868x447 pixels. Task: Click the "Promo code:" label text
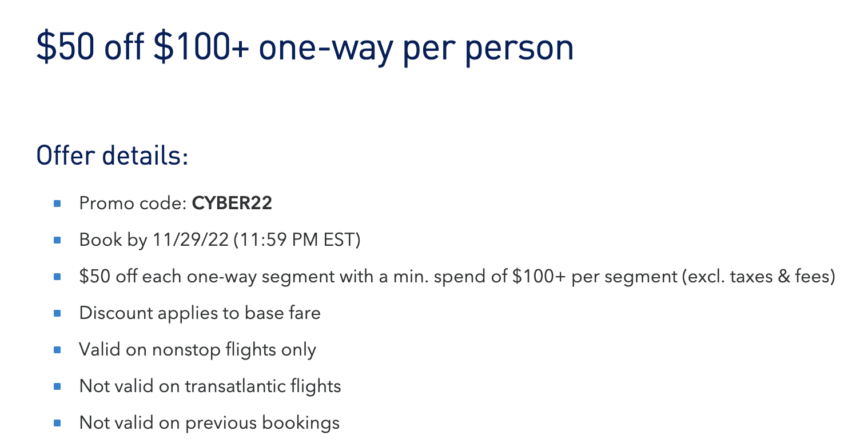tap(133, 203)
